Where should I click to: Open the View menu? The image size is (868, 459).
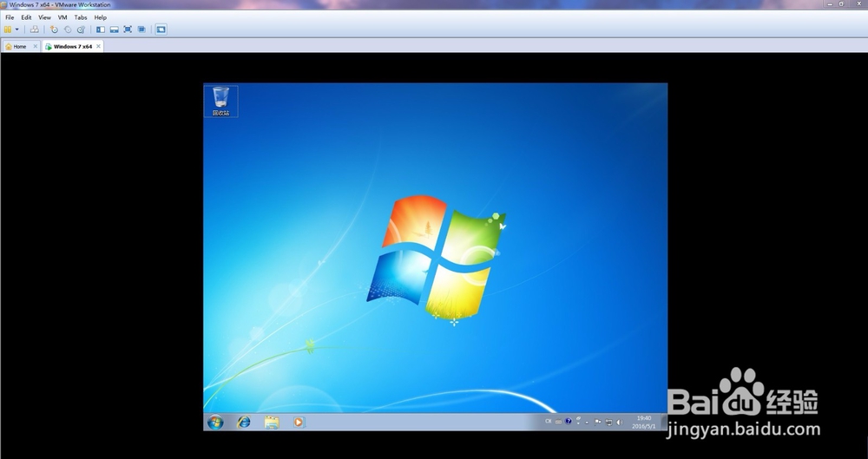tap(44, 17)
